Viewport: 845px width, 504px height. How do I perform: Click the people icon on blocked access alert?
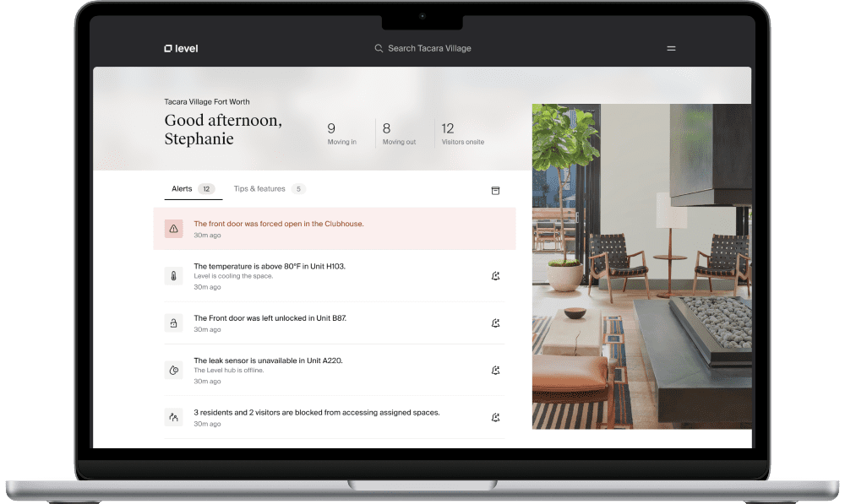pos(173,417)
